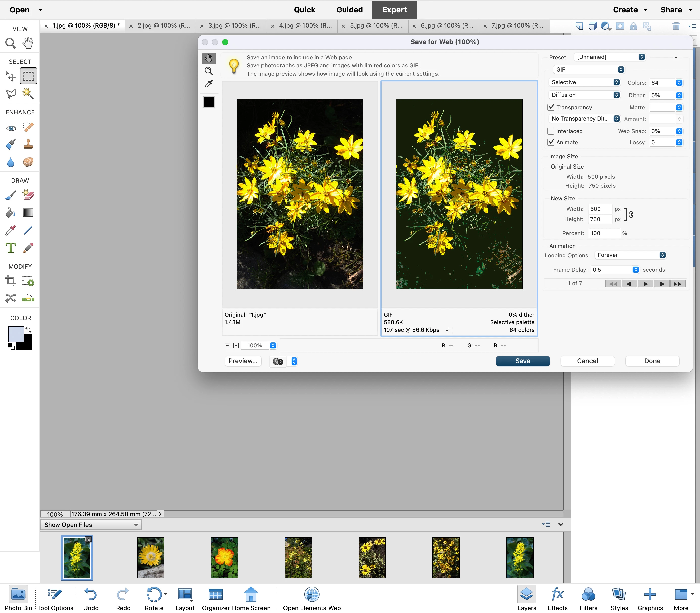
Task: Click the Preview... button
Action: (x=243, y=361)
